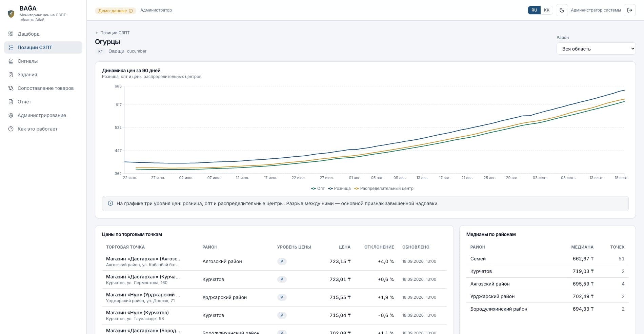644x334 pixels.
Task: Click Р price level badge in Аягозский row
Action: pyautogui.click(x=282, y=261)
